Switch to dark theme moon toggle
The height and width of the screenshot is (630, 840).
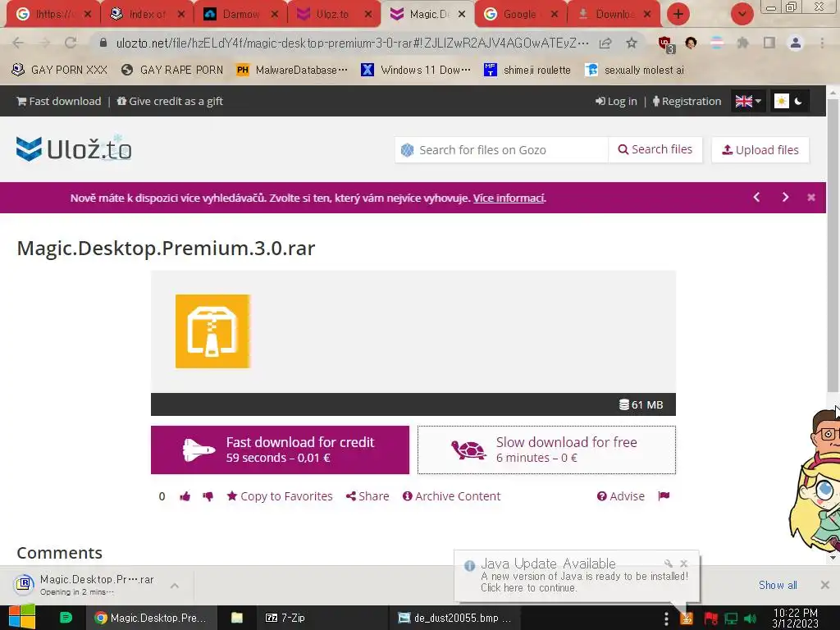(x=798, y=101)
